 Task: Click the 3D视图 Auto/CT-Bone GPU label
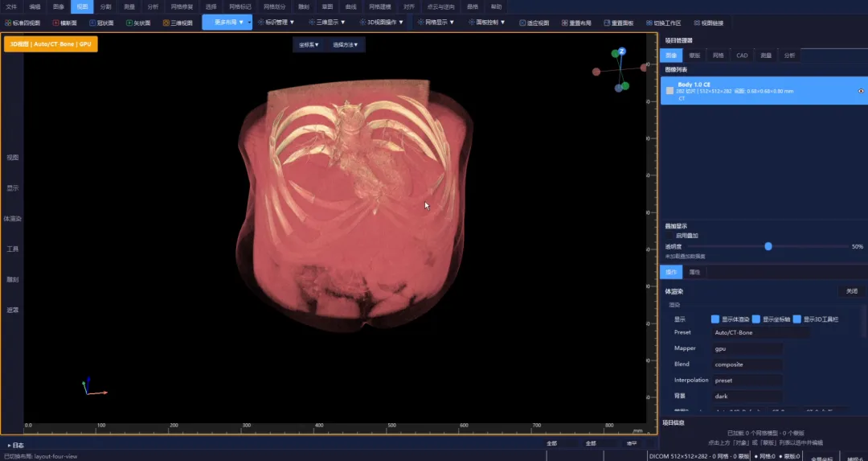tap(51, 43)
